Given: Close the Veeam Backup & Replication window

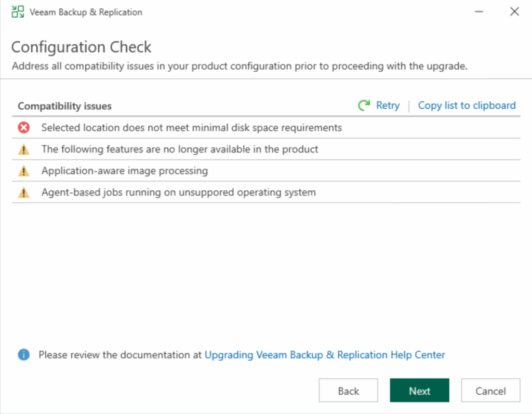Looking at the screenshot, I should tap(514, 12).
